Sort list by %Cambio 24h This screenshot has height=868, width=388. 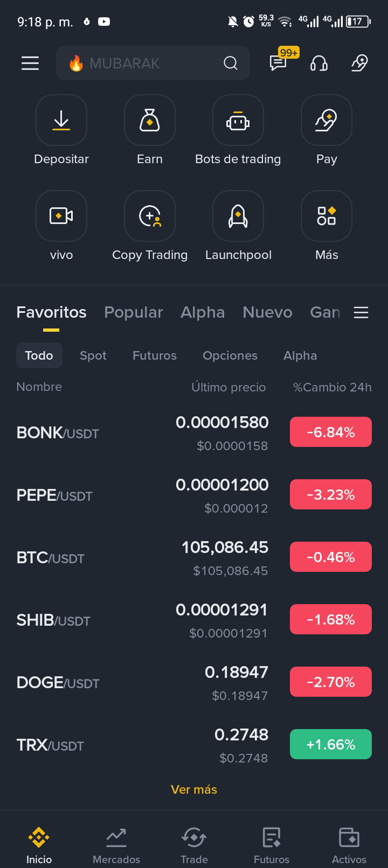coord(332,387)
